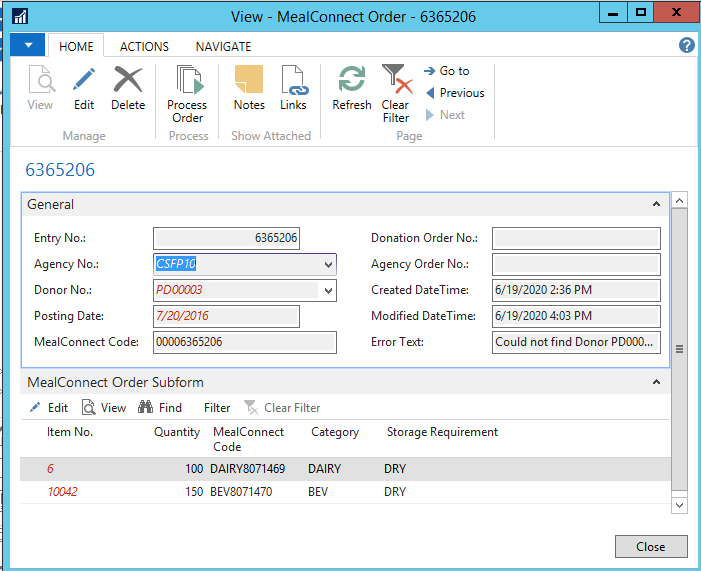Switch to the NAVIGATE tab
The width and height of the screenshot is (701, 571).
[223, 46]
